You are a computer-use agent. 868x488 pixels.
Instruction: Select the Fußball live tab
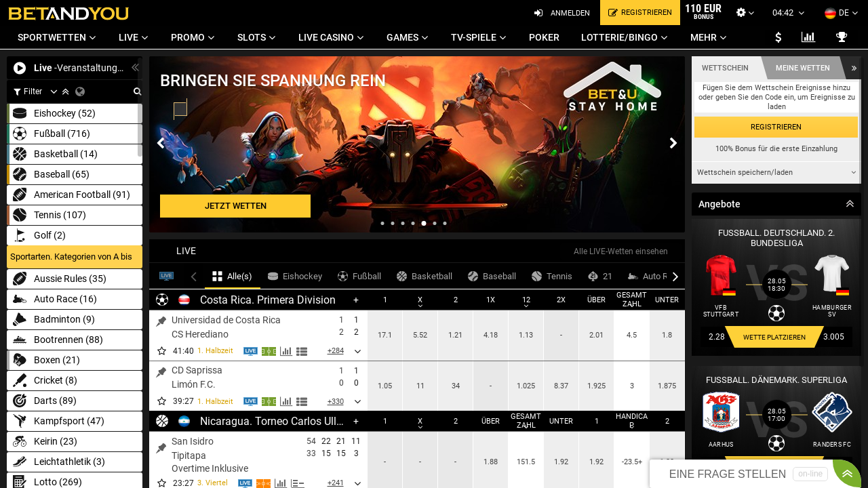[x=359, y=276]
